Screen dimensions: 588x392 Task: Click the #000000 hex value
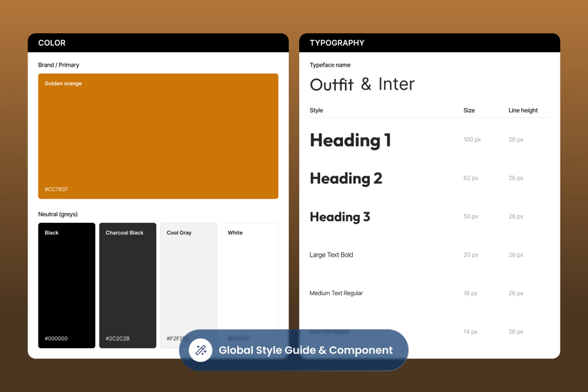click(56, 338)
